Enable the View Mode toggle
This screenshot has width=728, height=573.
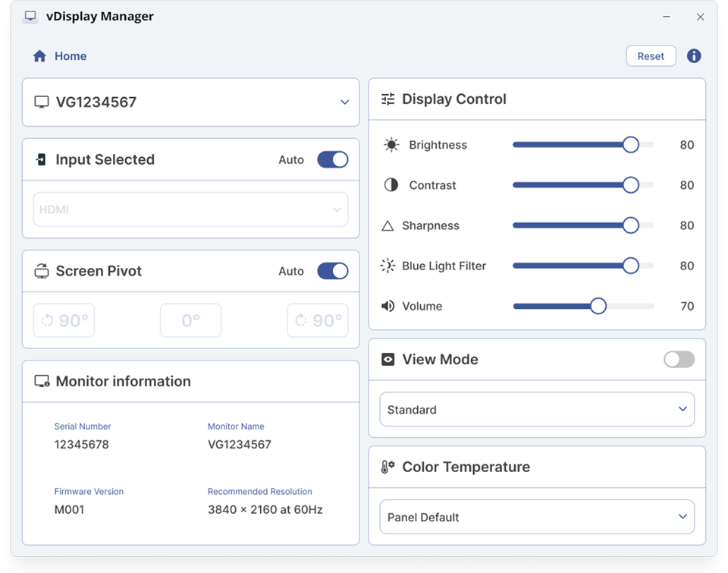(679, 360)
